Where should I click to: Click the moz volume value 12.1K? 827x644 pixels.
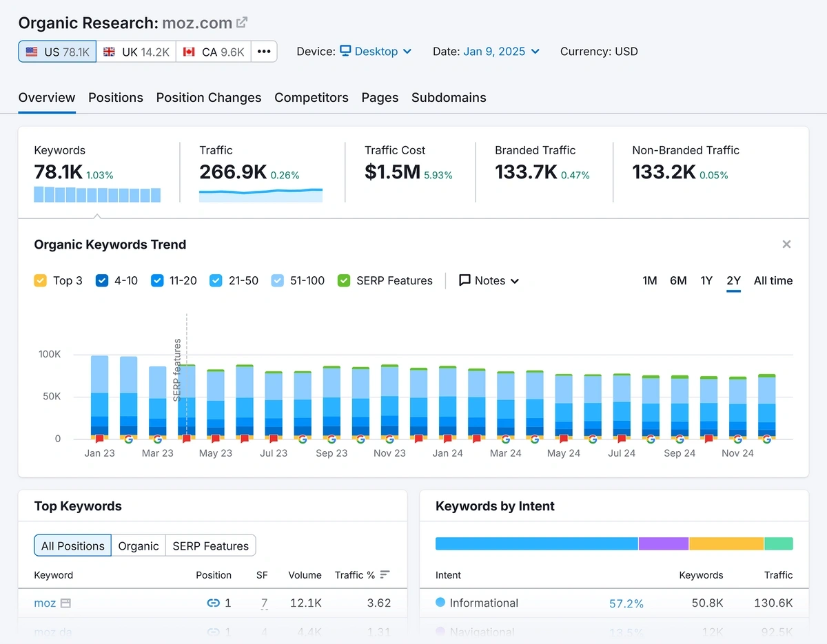coord(305,603)
